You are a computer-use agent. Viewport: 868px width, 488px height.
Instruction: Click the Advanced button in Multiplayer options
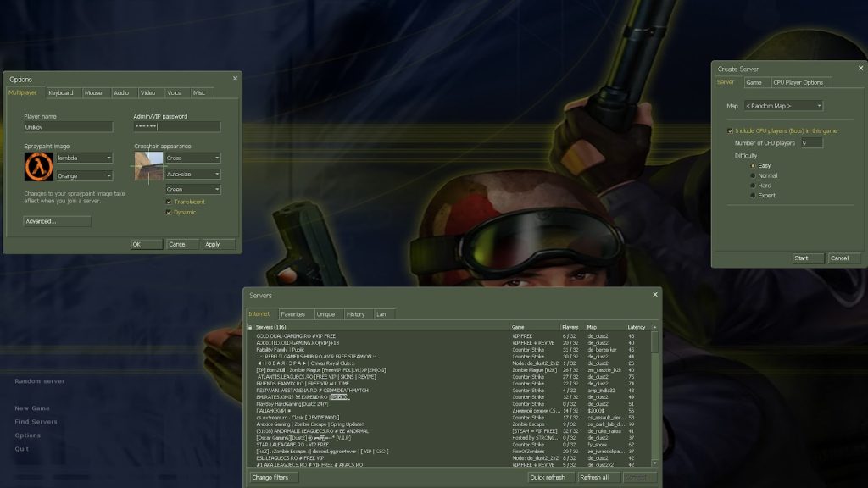click(56, 221)
